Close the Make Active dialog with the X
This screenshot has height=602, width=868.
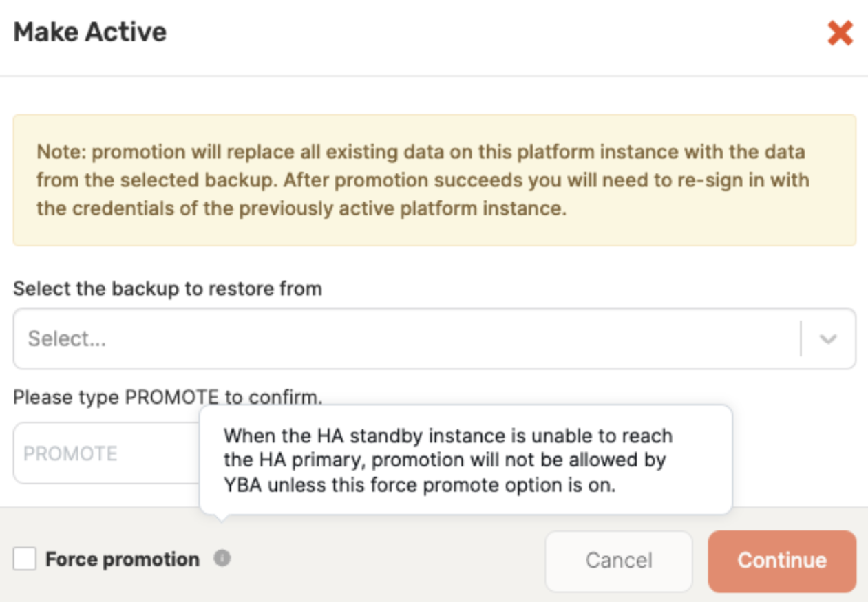(x=840, y=33)
